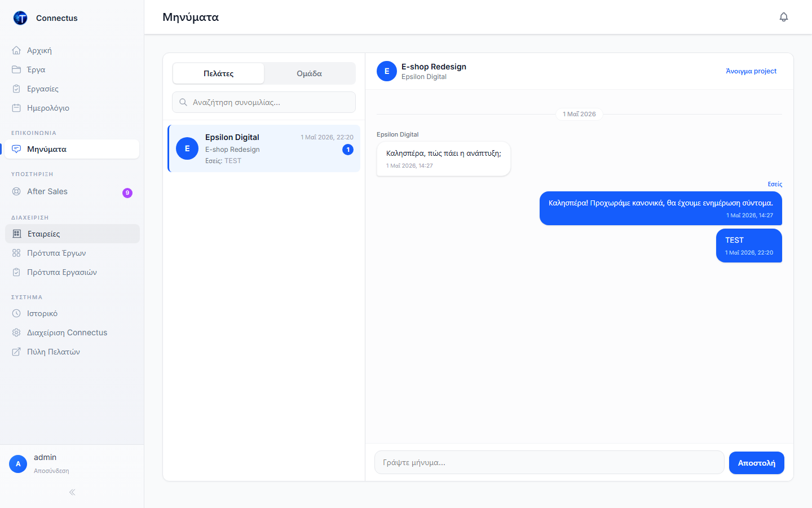Click the Ημερολόγιο calendar icon
This screenshot has height=508, width=812.
pos(16,108)
